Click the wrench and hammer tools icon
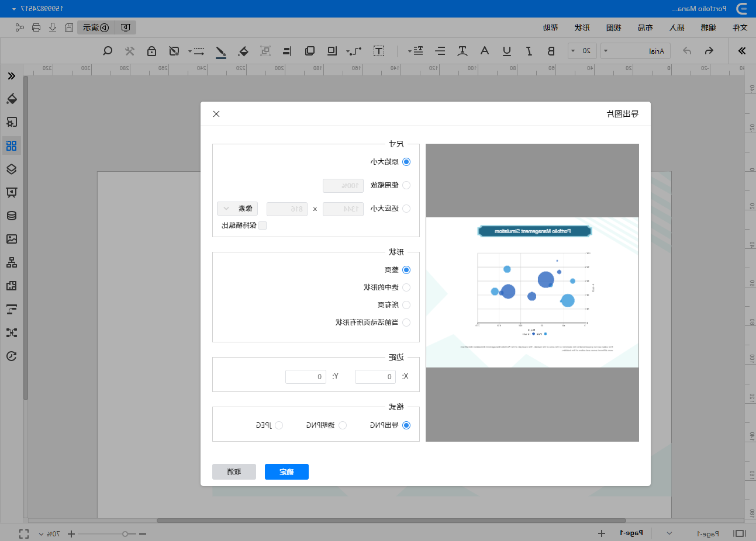The height and width of the screenshot is (541, 756). [130, 51]
